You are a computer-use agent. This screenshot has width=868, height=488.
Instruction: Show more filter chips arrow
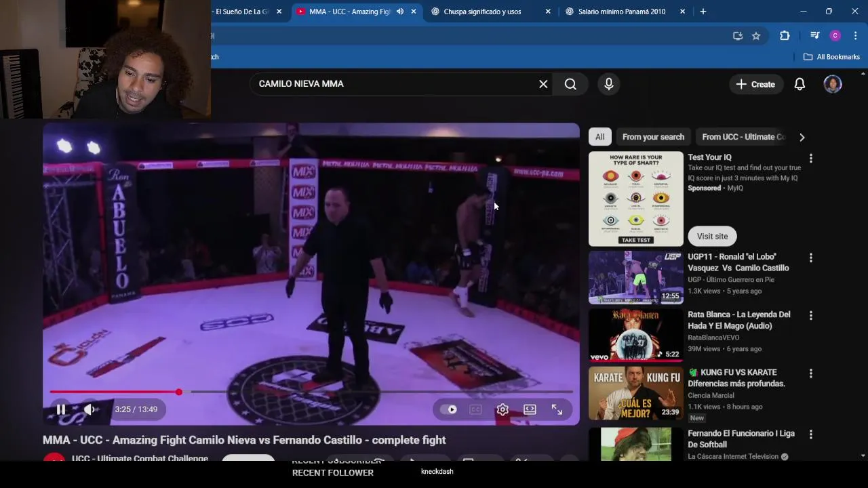click(802, 137)
